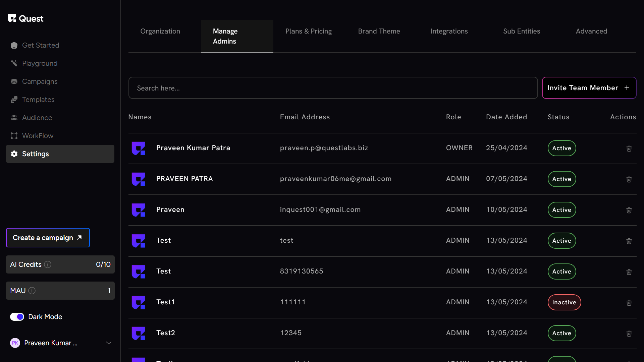The width and height of the screenshot is (644, 362).
Task: Click trash icon for inquest001@gmail.com row
Action: (x=629, y=210)
